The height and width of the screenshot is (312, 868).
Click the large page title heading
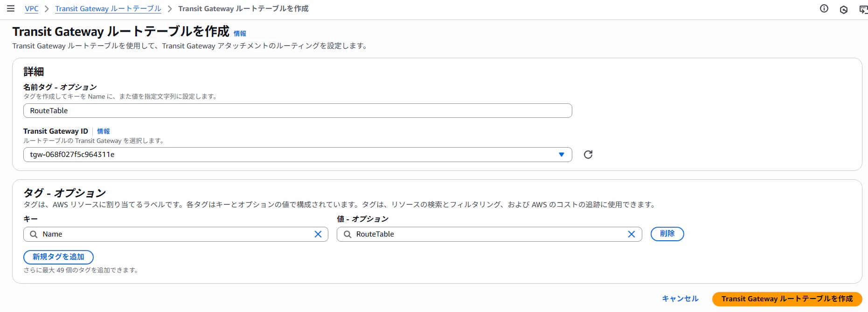121,31
